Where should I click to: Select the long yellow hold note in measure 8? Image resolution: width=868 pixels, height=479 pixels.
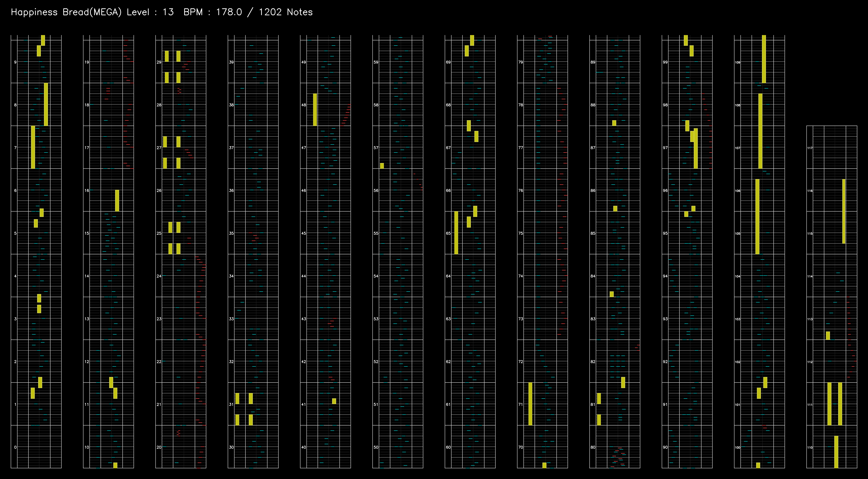point(46,104)
